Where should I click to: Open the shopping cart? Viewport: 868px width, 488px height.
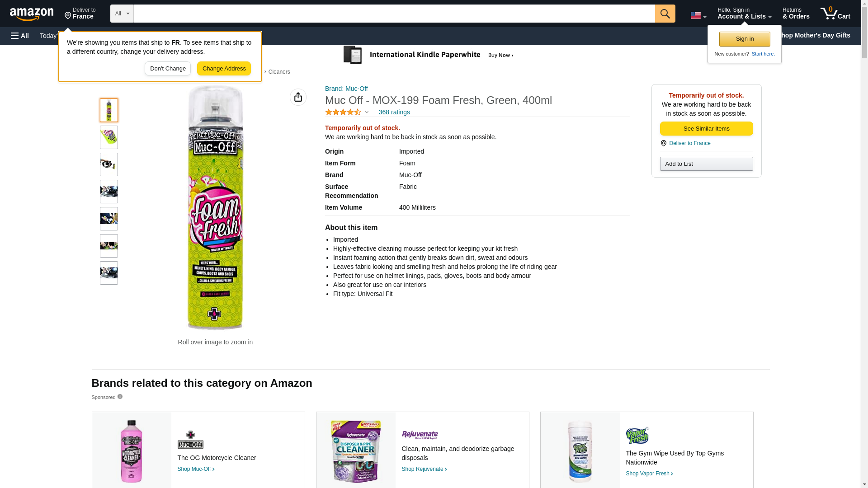pos(835,14)
